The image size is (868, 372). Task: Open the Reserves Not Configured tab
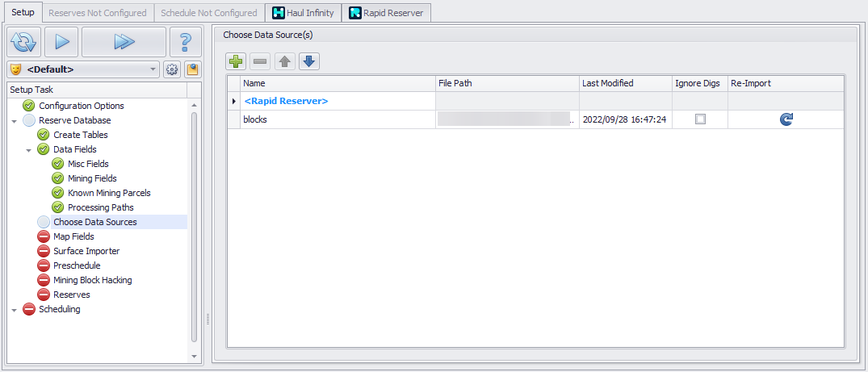click(x=98, y=13)
